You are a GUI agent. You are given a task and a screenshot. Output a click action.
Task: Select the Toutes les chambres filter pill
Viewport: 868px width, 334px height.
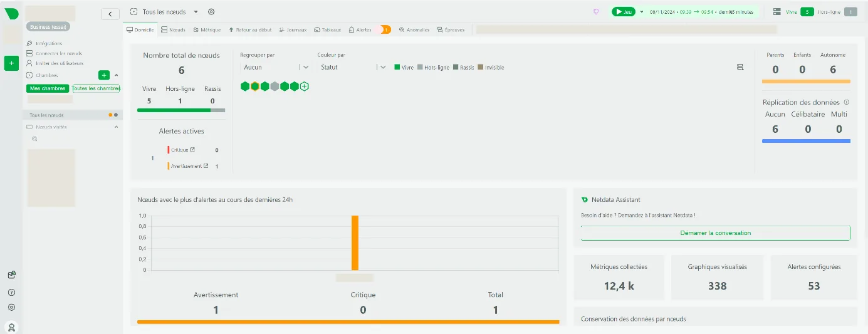(96, 88)
